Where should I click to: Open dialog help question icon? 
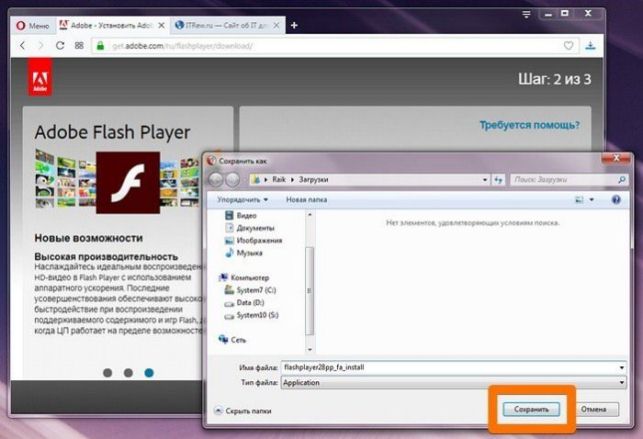click(x=616, y=200)
